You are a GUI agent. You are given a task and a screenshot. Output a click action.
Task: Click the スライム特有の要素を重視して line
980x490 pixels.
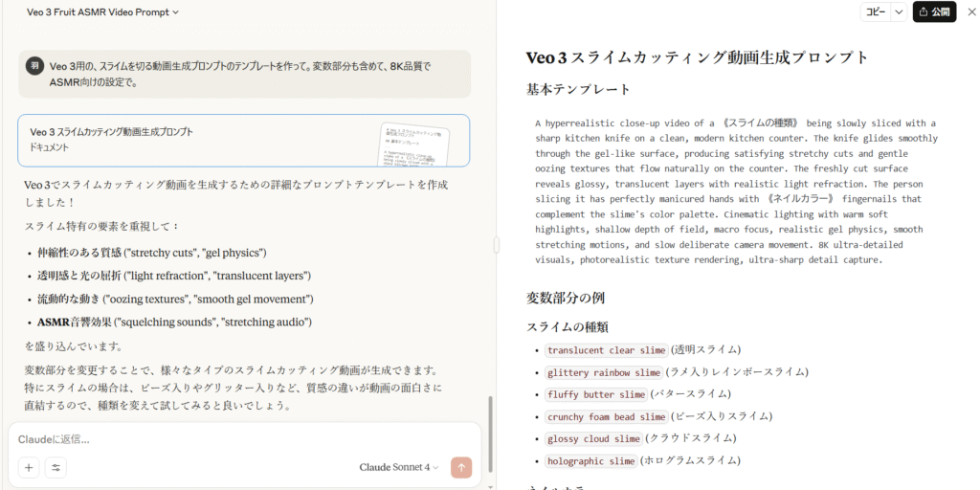point(102,226)
